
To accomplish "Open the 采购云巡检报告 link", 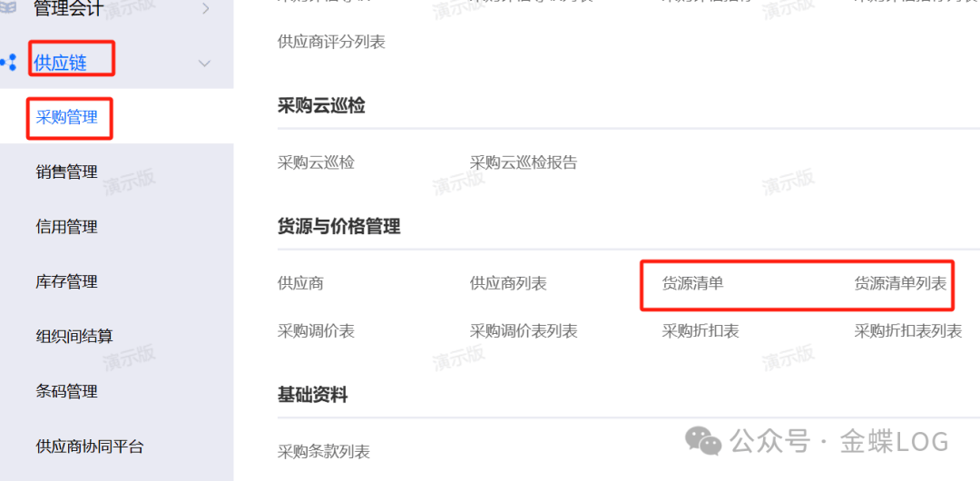I will point(524,162).
